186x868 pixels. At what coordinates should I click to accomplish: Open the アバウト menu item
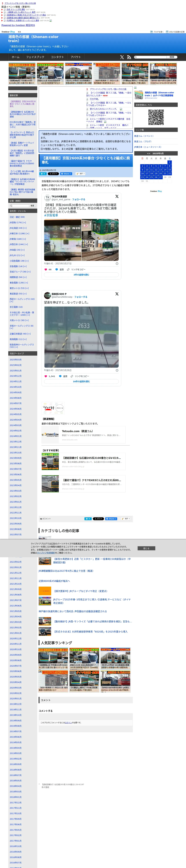(x=76, y=57)
